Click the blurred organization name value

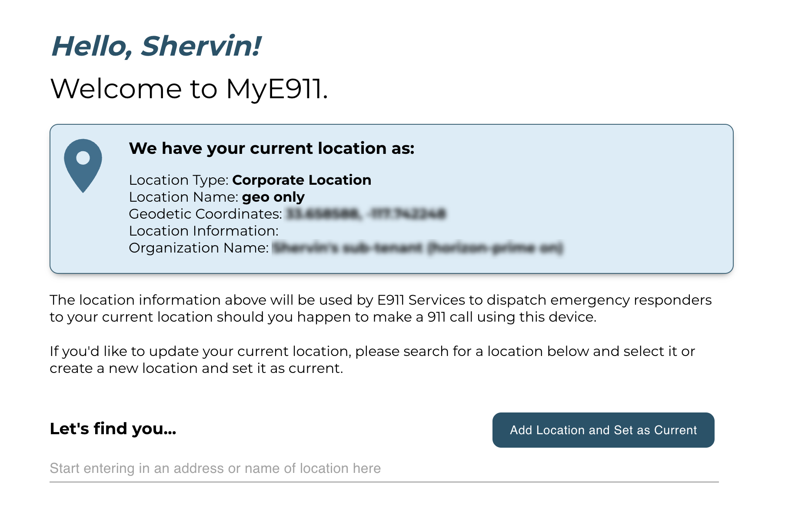(417, 248)
